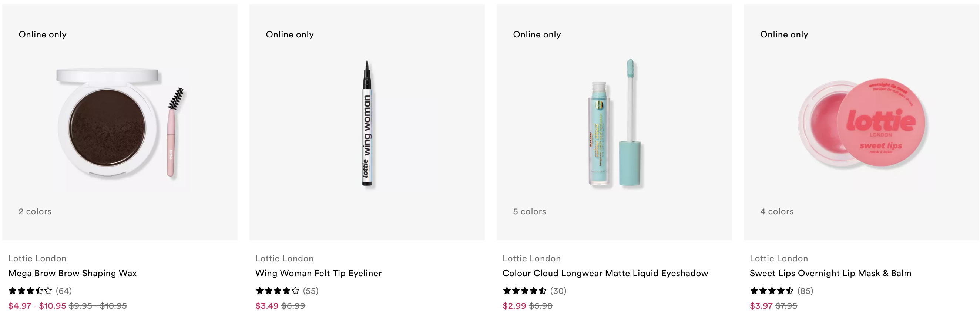Click the star rating for Wing Woman eyeliner
This screenshot has width=980, height=325.
pyautogui.click(x=277, y=291)
